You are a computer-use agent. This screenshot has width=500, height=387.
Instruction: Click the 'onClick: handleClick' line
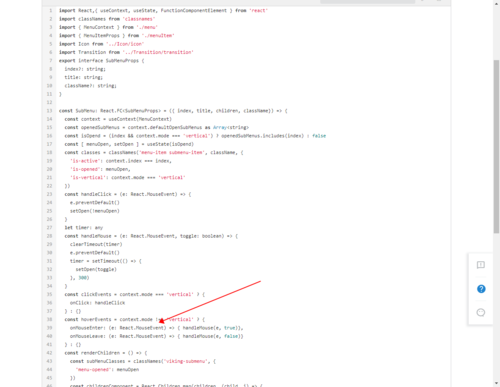click(97, 303)
